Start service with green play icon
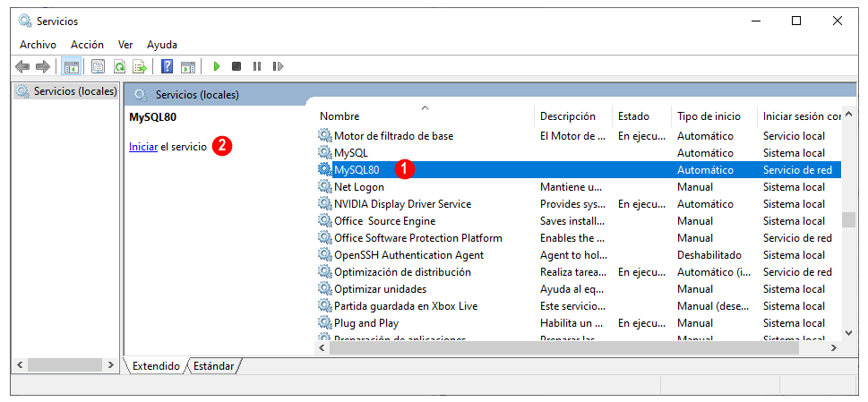This screenshot has width=868, height=402. tap(217, 67)
